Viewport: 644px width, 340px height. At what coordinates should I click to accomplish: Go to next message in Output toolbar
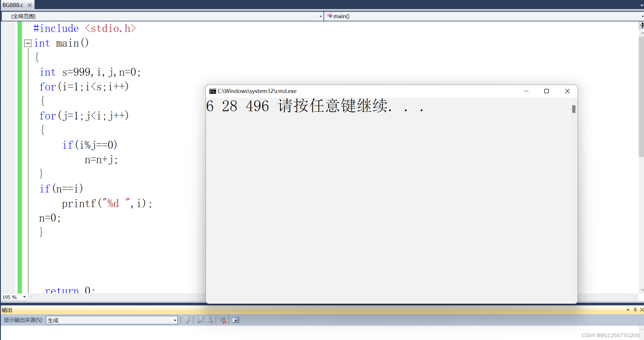(209, 320)
